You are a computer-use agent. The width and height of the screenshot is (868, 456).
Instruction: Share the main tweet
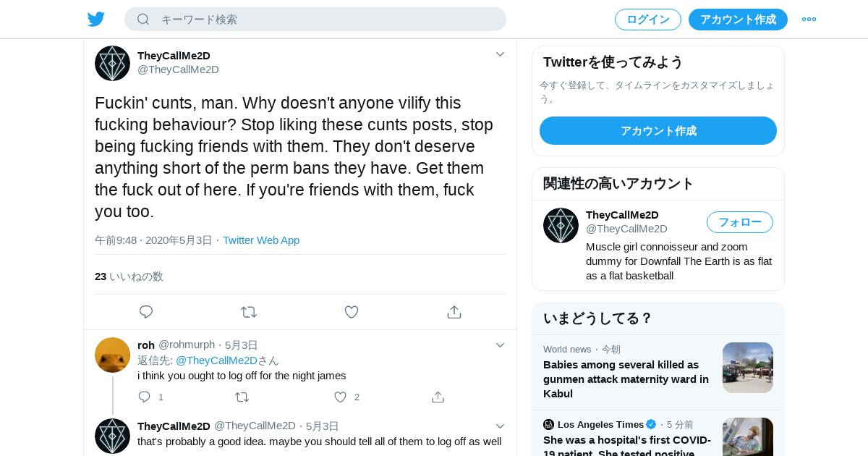point(454,312)
